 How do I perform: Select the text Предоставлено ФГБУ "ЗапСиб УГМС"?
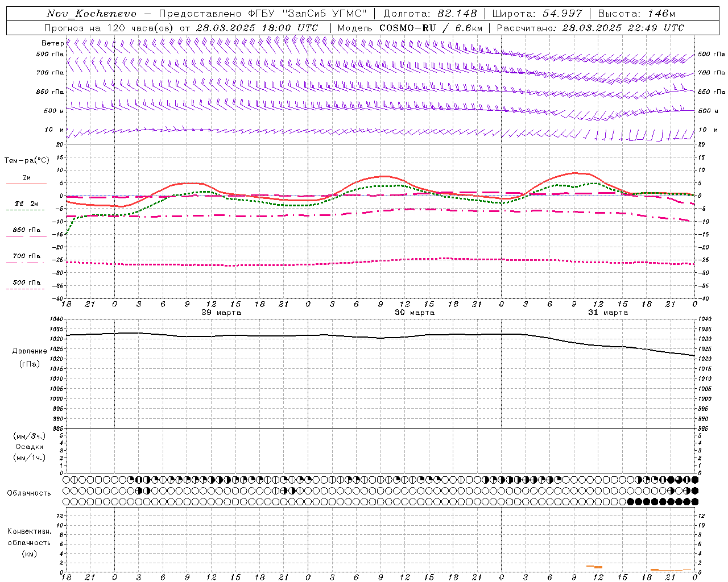[x=263, y=14]
